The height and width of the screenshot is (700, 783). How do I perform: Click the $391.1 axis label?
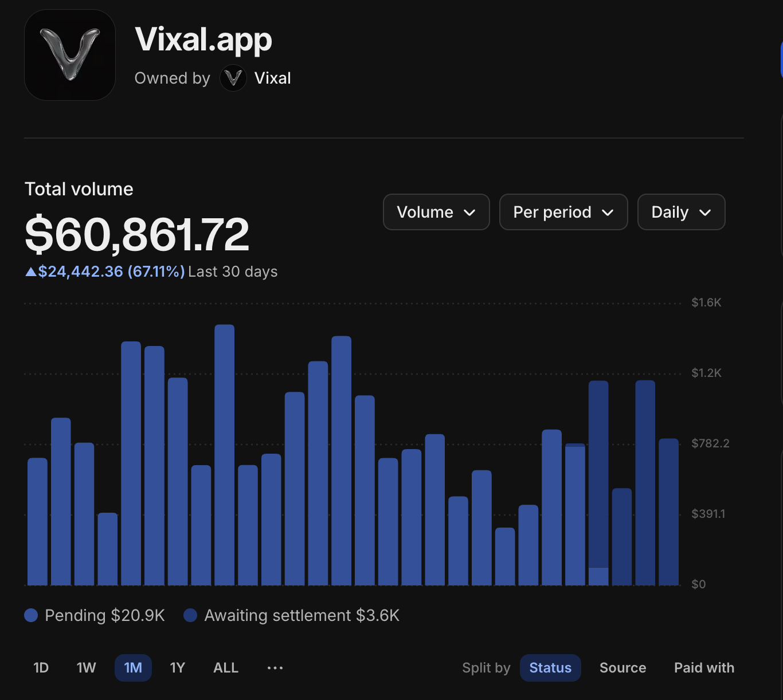708,514
